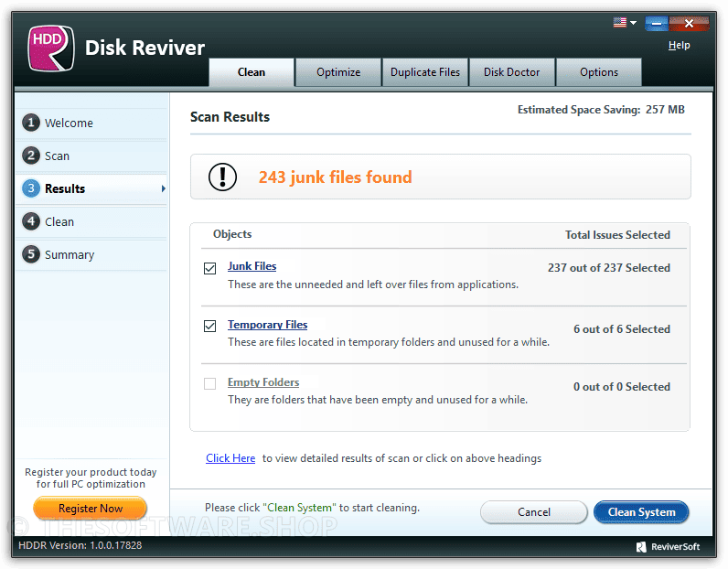This screenshot has height=569, width=728.
Task: Click '0 out of 0 Selected' value
Action: (x=622, y=387)
